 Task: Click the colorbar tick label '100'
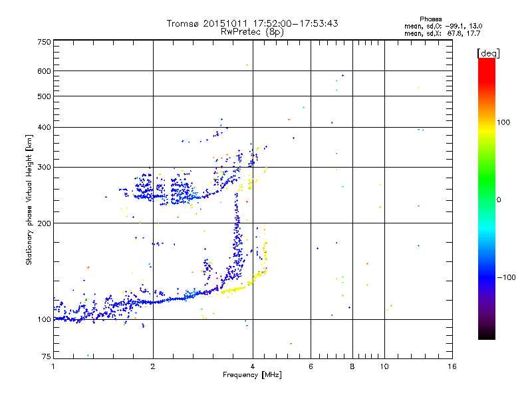503,122
